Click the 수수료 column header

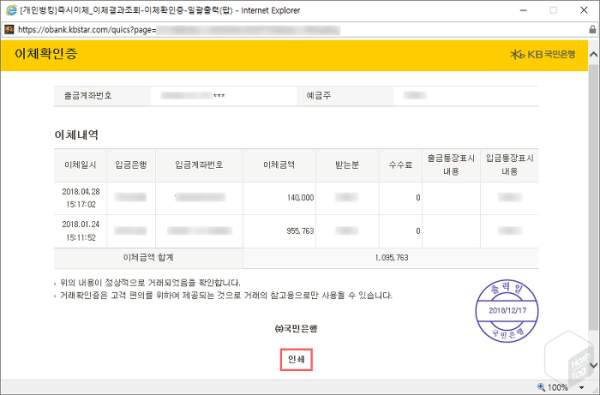point(400,165)
